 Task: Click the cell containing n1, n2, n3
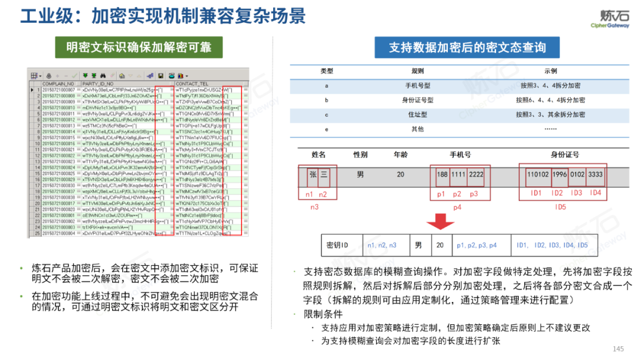pos(386,245)
